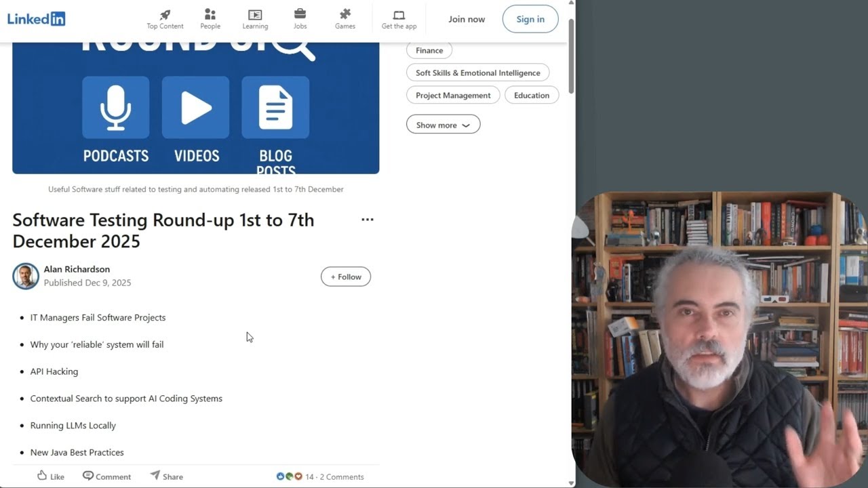Select the Project Management topic pill
868x488 pixels.
pyautogui.click(x=453, y=95)
